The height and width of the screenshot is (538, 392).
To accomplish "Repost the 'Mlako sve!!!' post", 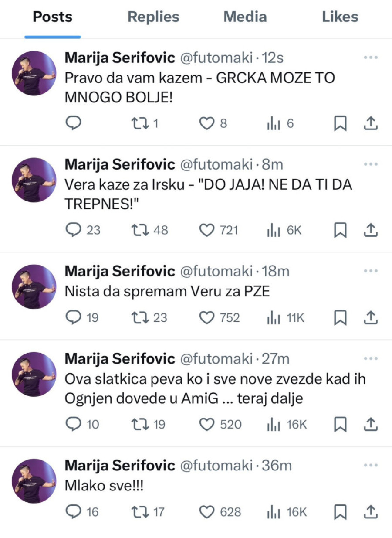I will (x=140, y=511).
